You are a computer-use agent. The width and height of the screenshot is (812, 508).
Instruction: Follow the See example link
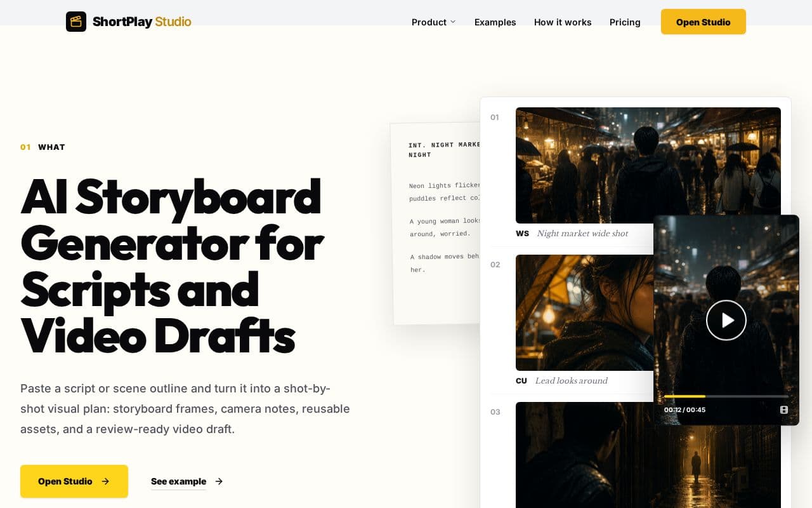point(178,481)
